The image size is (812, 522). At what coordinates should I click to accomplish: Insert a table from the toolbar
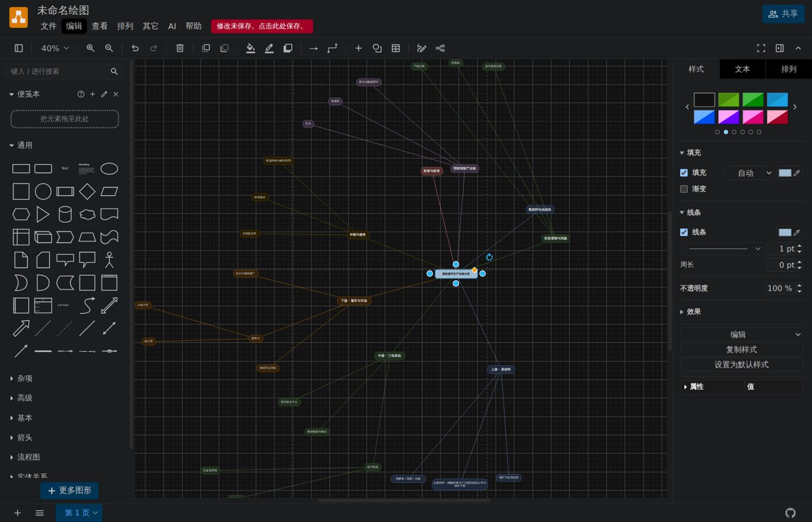coord(396,48)
